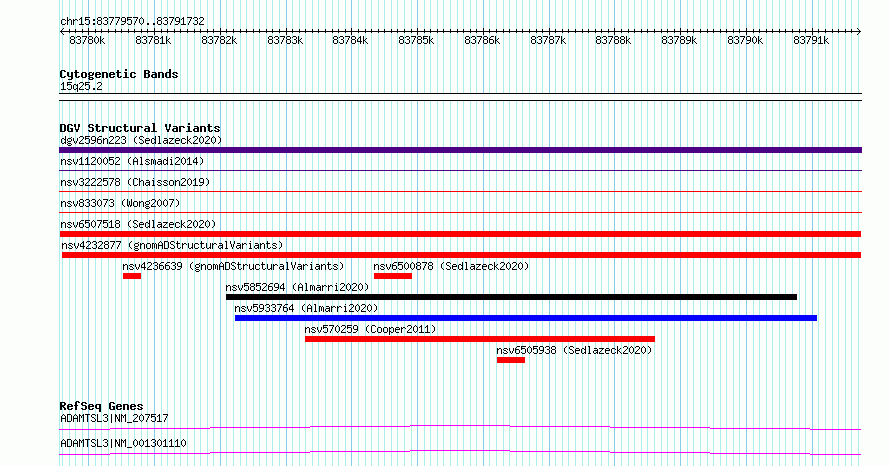This screenshot has width=890, height=466.
Task: Click the dgv2596n223 (Sedlazeck2020) label
Action: tap(141, 140)
